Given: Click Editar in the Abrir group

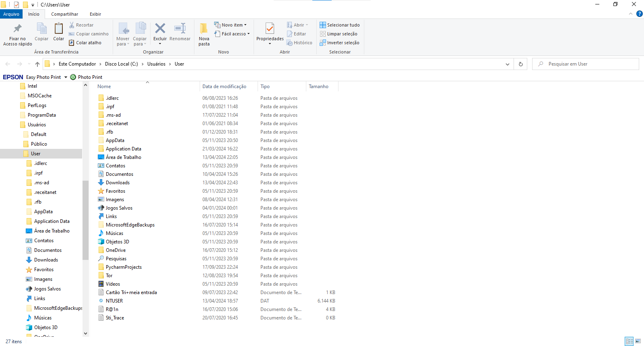Looking at the screenshot, I should point(296,34).
